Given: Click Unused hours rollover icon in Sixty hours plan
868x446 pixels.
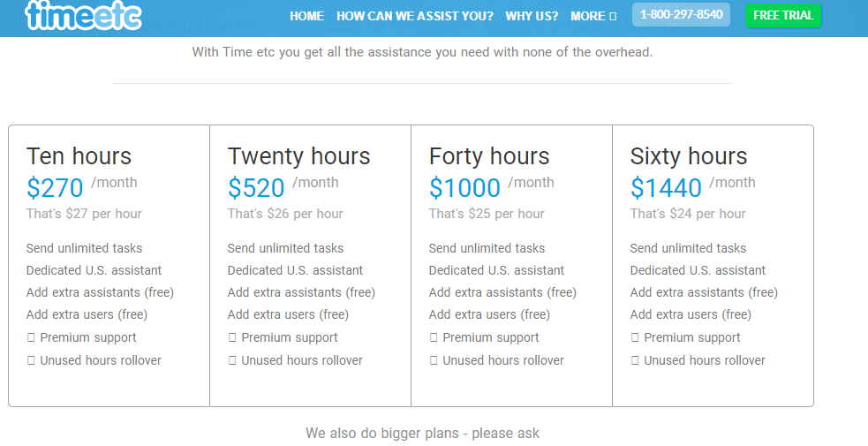Looking at the screenshot, I should [635, 360].
